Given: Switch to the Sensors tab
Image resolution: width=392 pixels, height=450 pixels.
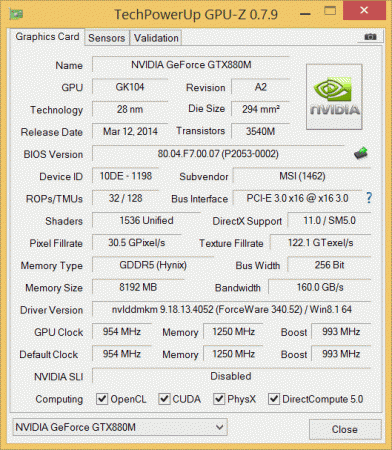Looking at the screenshot, I should click(107, 38).
